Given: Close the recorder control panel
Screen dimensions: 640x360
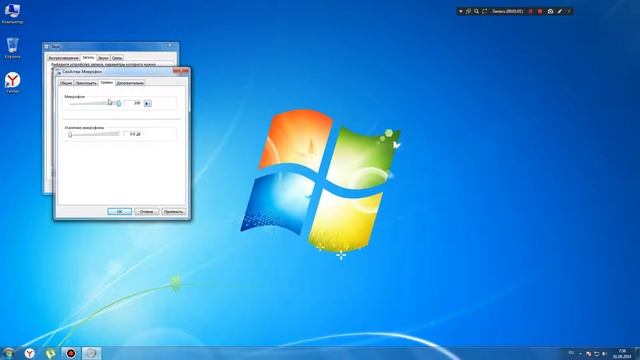Looking at the screenshot, I should (569, 11).
